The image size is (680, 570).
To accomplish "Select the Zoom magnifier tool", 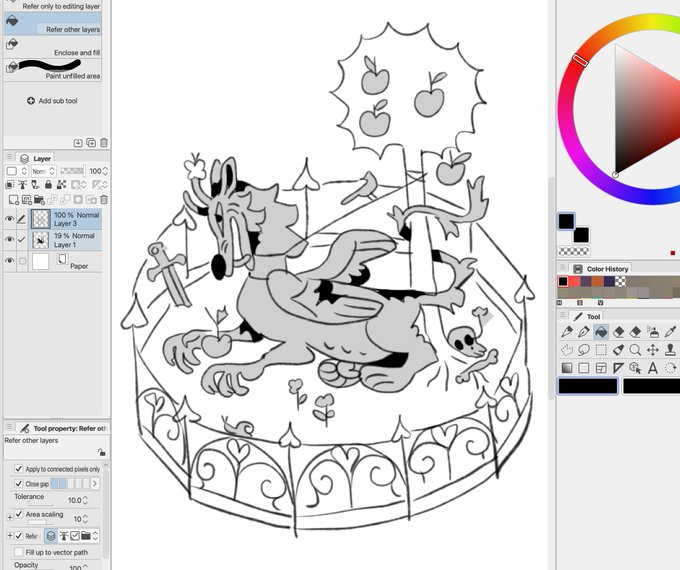I will pyautogui.click(x=635, y=350).
